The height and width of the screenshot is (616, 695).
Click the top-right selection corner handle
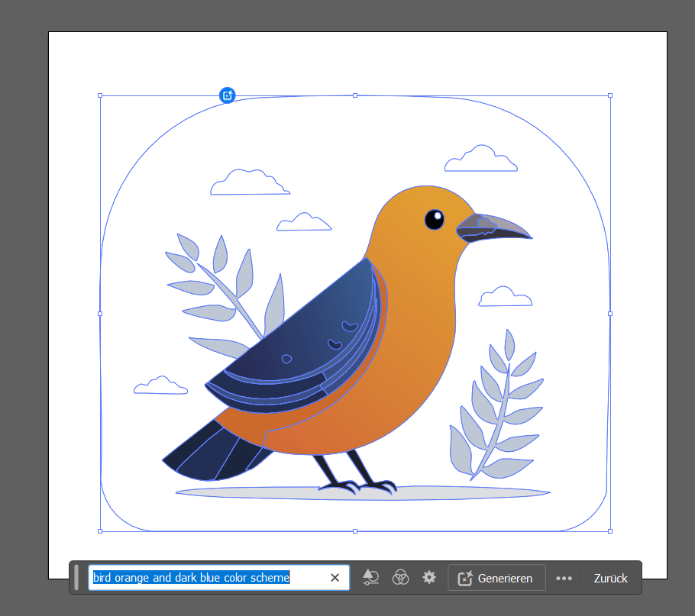[x=609, y=95]
